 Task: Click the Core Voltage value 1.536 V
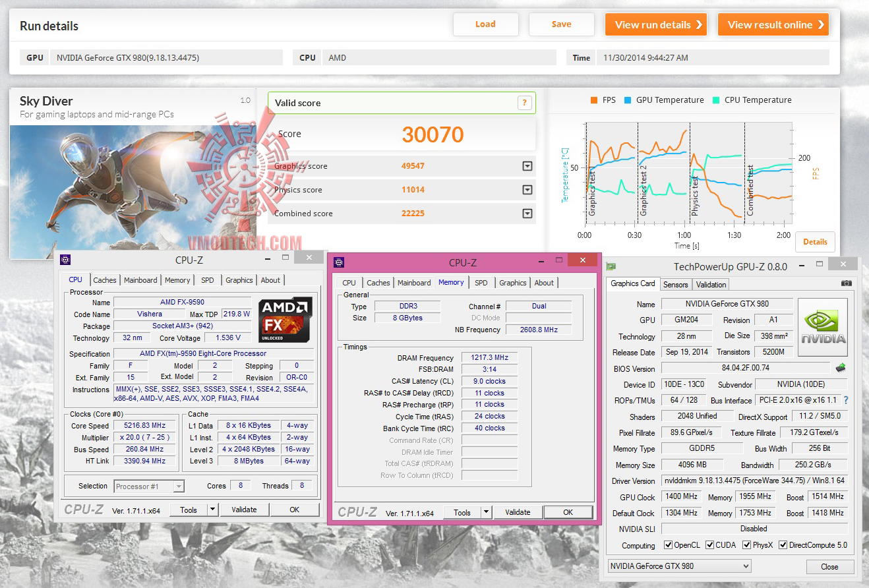227,338
